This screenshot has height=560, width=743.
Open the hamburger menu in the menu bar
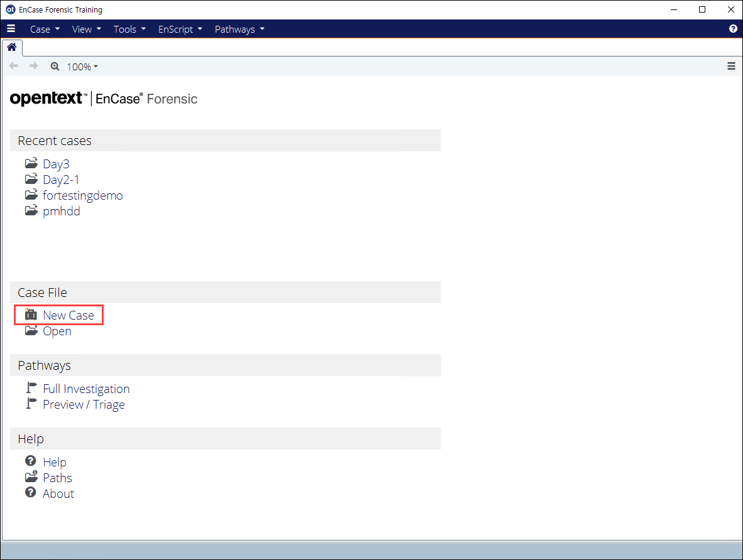[11, 28]
